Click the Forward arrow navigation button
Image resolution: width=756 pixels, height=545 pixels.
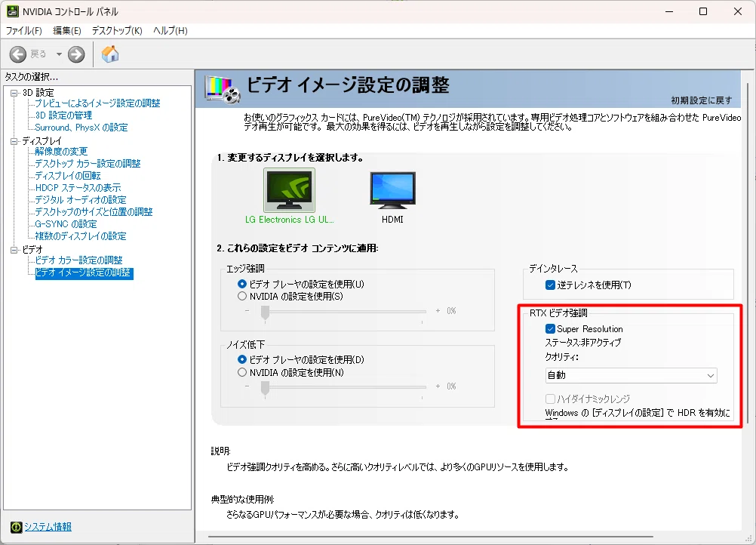[x=76, y=54]
